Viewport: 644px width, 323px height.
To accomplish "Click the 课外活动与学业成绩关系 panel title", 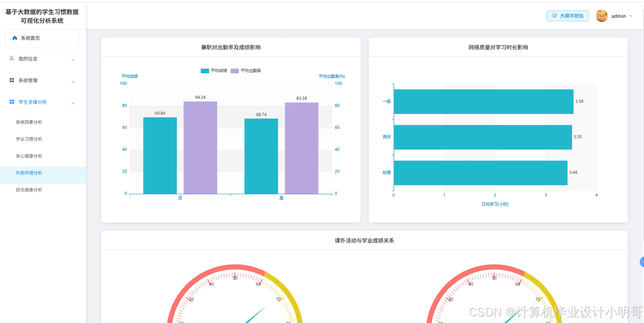I will pos(364,241).
